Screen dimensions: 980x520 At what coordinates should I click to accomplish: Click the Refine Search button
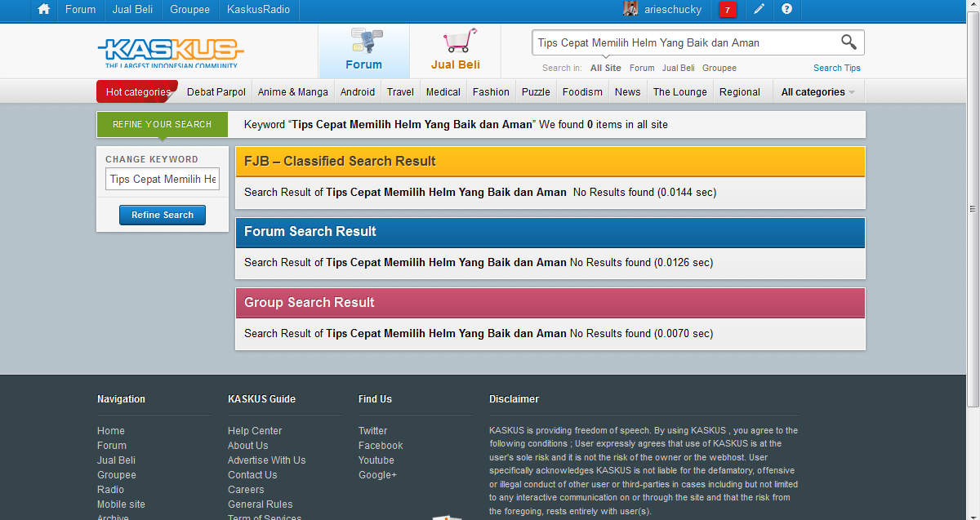(163, 216)
